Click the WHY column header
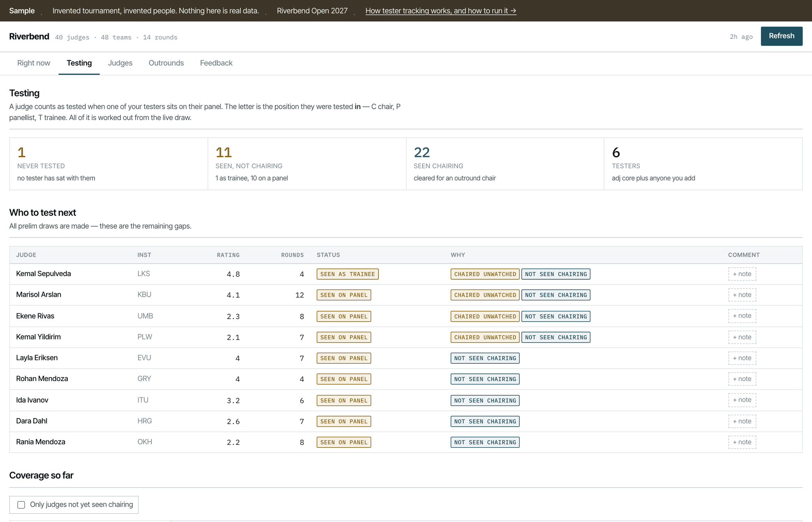The height and width of the screenshot is (522, 812). tap(458, 255)
